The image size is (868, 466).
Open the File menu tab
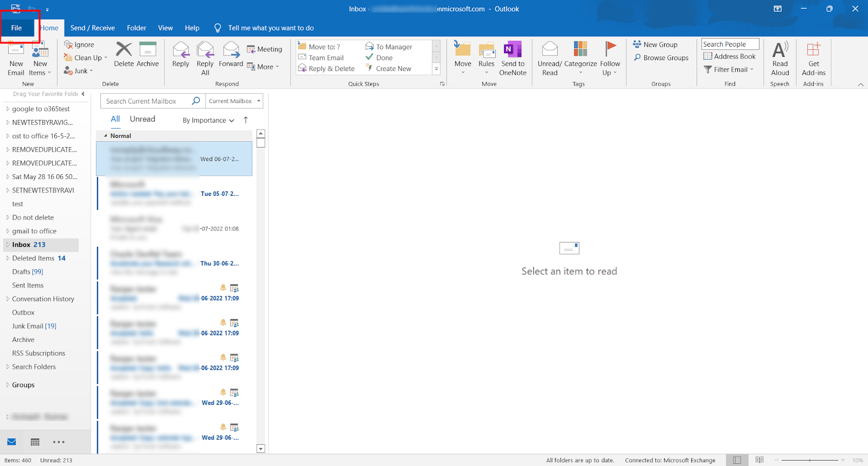17,28
